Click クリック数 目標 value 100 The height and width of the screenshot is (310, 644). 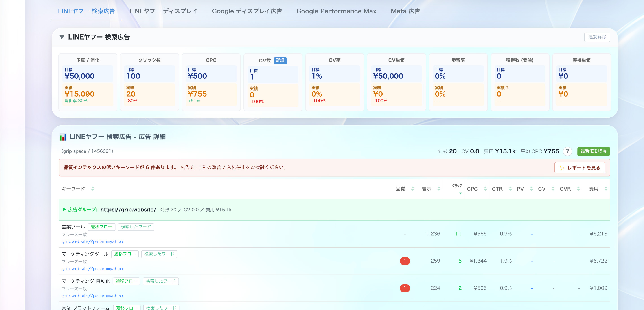[x=133, y=76]
